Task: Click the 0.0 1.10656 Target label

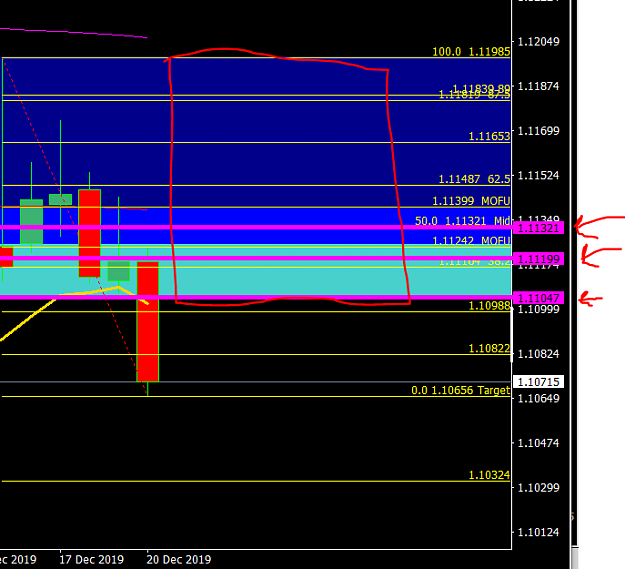Action: click(x=460, y=390)
